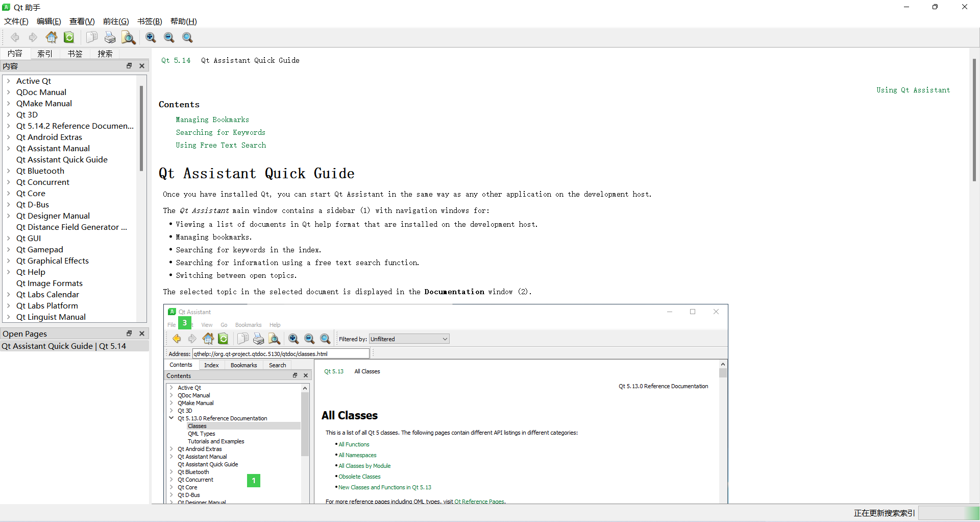The height and width of the screenshot is (522, 980).
Task: Expand the Active Qt tree node
Action: pyautogui.click(x=9, y=81)
